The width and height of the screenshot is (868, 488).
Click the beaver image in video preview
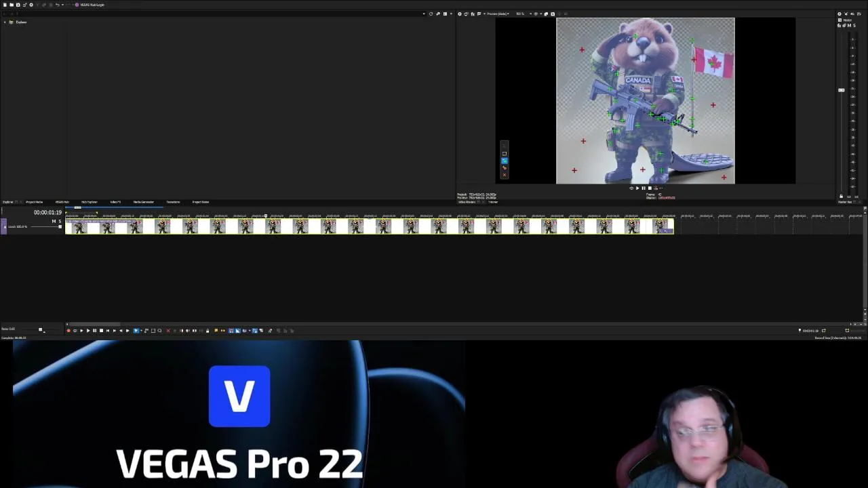pos(645,101)
